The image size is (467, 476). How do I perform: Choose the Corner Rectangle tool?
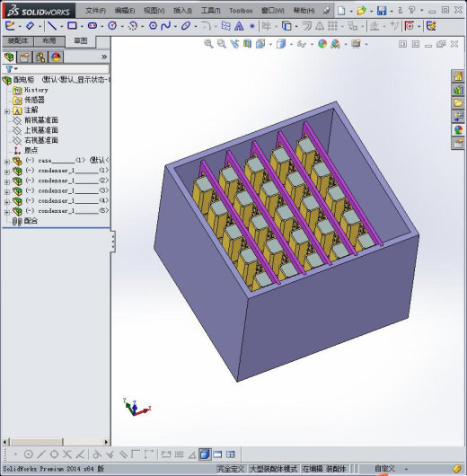tap(72, 26)
